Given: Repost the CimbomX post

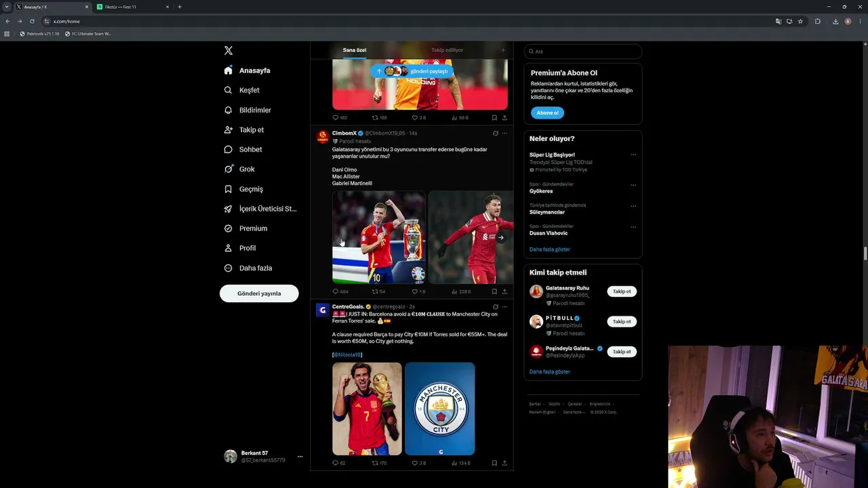Looking at the screenshot, I should [378, 291].
